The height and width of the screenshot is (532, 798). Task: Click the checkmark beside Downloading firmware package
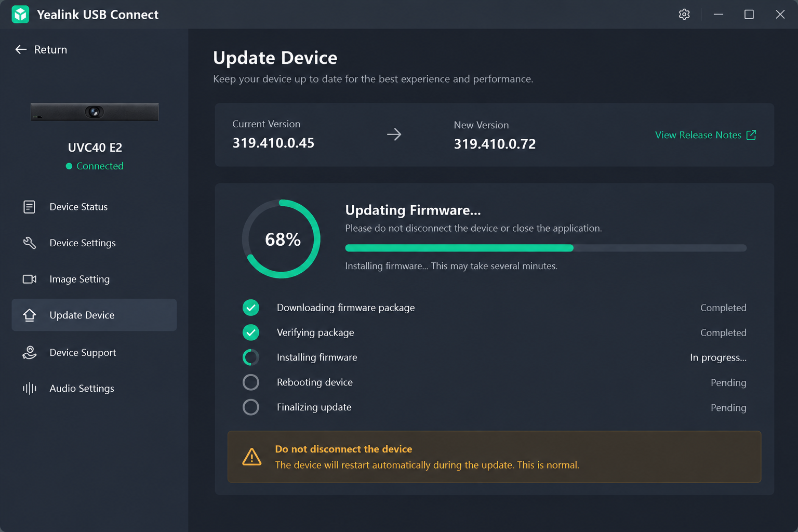point(251,308)
